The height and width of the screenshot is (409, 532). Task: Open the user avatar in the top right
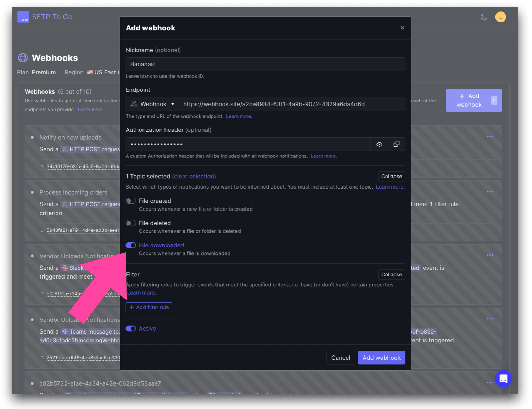(x=500, y=17)
